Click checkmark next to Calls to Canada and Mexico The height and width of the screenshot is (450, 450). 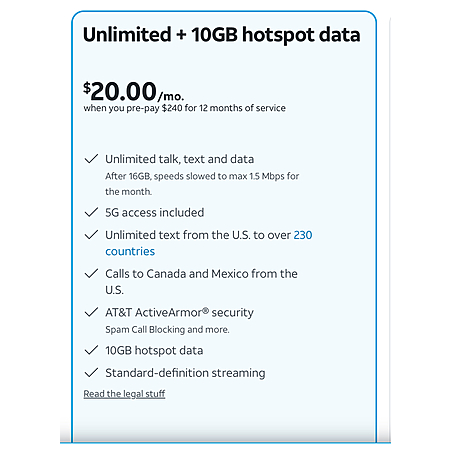coord(91,273)
